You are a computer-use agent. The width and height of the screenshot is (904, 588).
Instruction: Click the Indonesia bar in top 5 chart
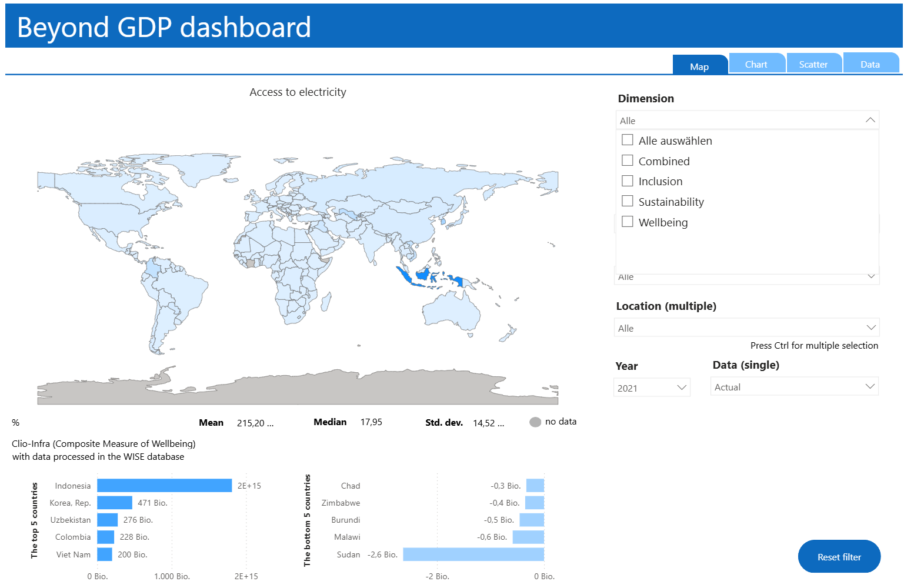164,486
